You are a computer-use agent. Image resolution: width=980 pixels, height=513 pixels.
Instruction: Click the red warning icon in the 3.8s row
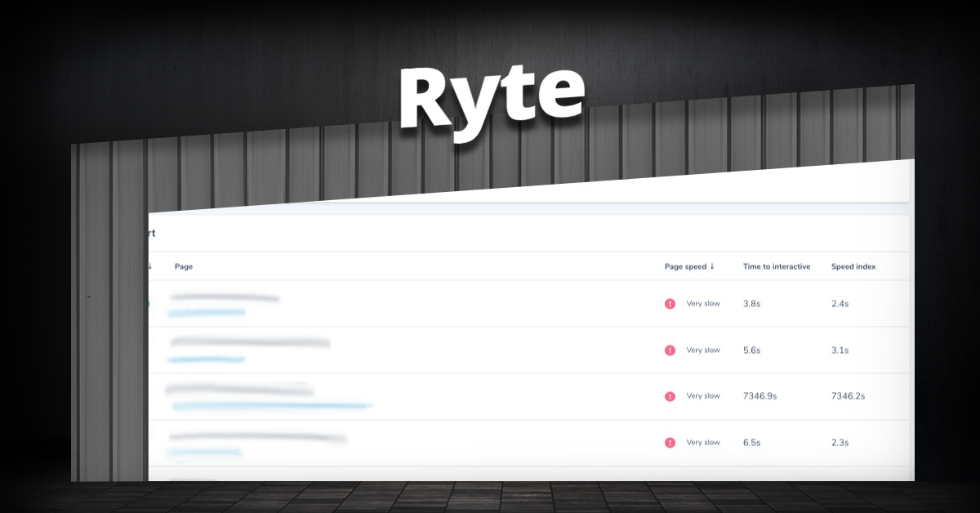pos(668,303)
